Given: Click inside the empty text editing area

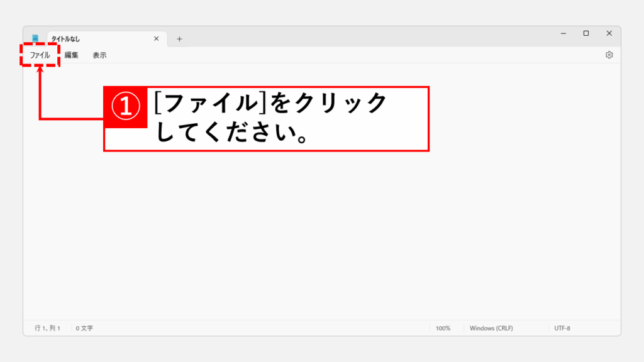Looking at the screenshot, I should tap(314, 220).
